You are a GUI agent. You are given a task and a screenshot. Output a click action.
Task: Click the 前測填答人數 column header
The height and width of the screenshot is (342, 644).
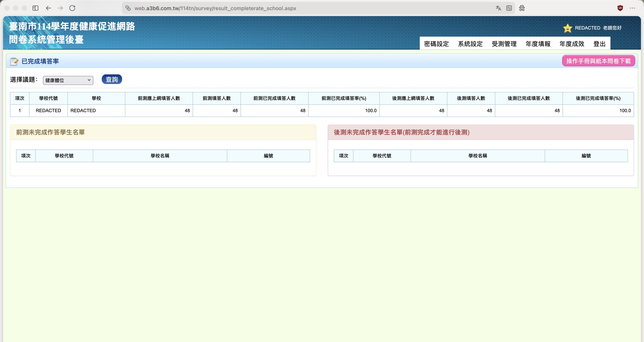coord(217,98)
